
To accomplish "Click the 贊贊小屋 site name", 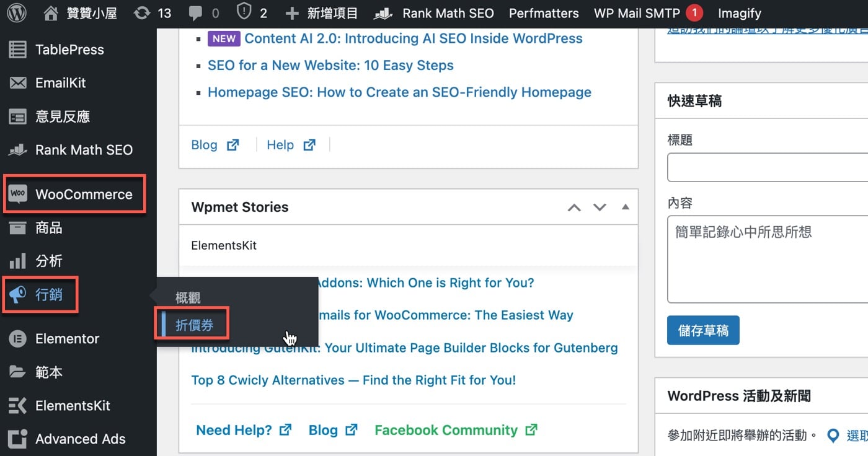I will pyautogui.click(x=92, y=13).
